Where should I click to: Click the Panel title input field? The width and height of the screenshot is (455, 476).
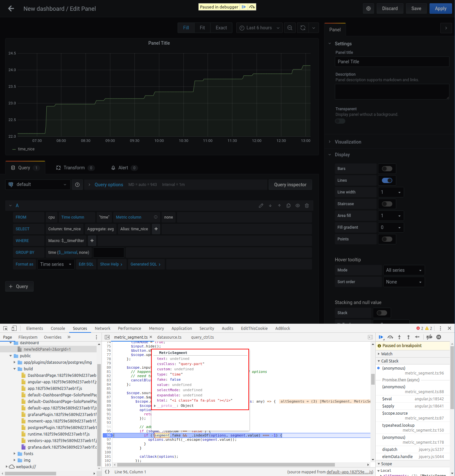pos(392,62)
